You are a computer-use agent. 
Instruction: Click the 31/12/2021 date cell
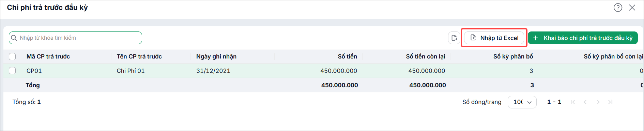[x=213, y=71]
